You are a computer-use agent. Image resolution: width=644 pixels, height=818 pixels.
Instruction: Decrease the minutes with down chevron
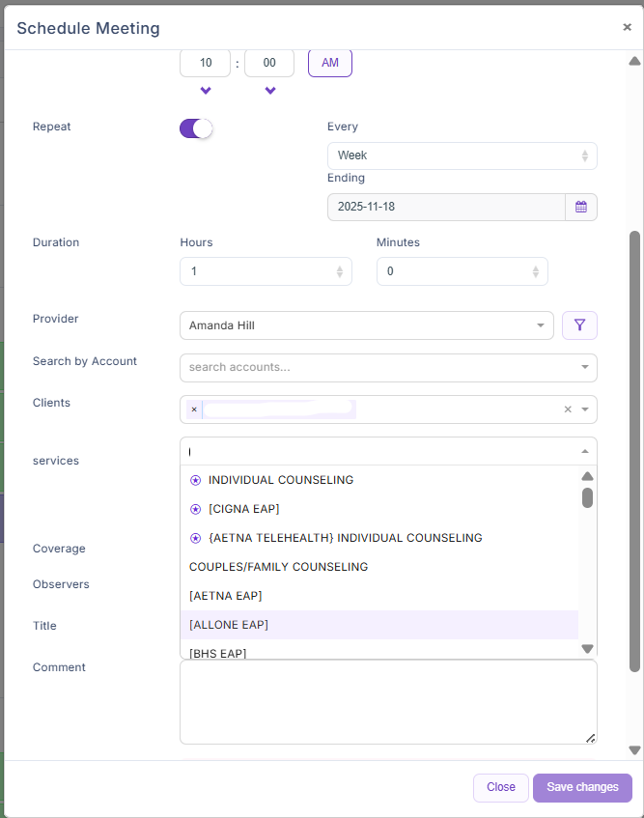click(x=270, y=91)
